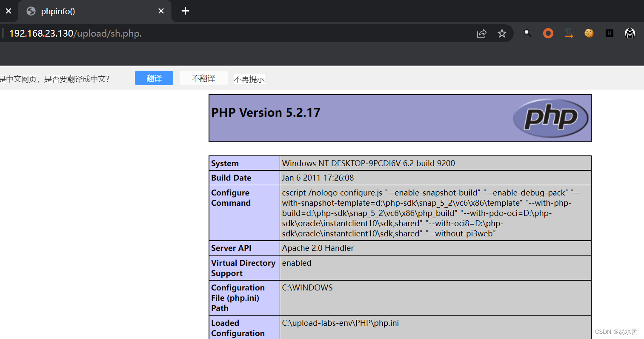Screen dimensions: 644x339
Task: Click the 不再提示 option
Action: pyautogui.click(x=249, y=79)
